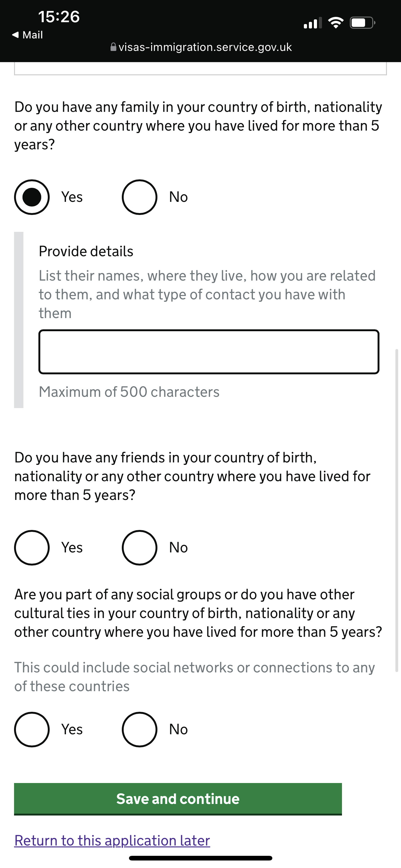Select Yes for social groups or cultural ties
Image resolution: width=401 pixels, height=868 pixels.
[32, 730]
